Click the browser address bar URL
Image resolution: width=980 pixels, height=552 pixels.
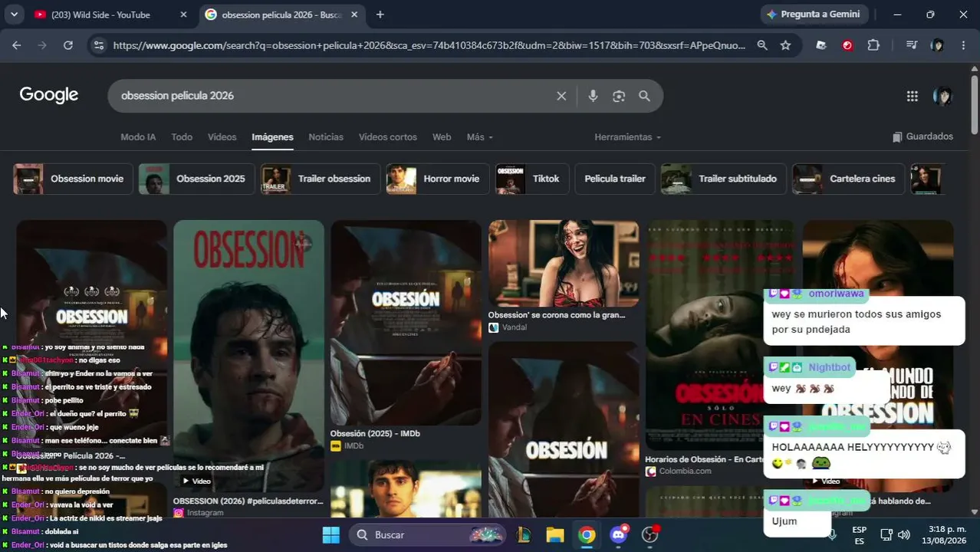[429, 45]
